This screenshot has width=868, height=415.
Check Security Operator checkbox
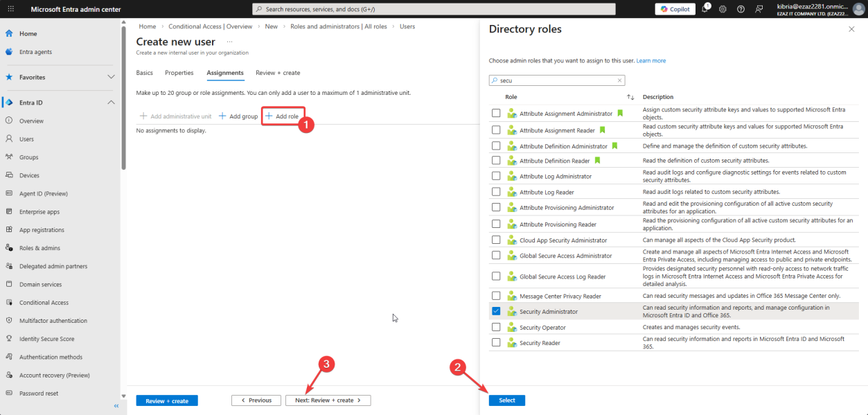pyautogui.click(x=496, y=327)
